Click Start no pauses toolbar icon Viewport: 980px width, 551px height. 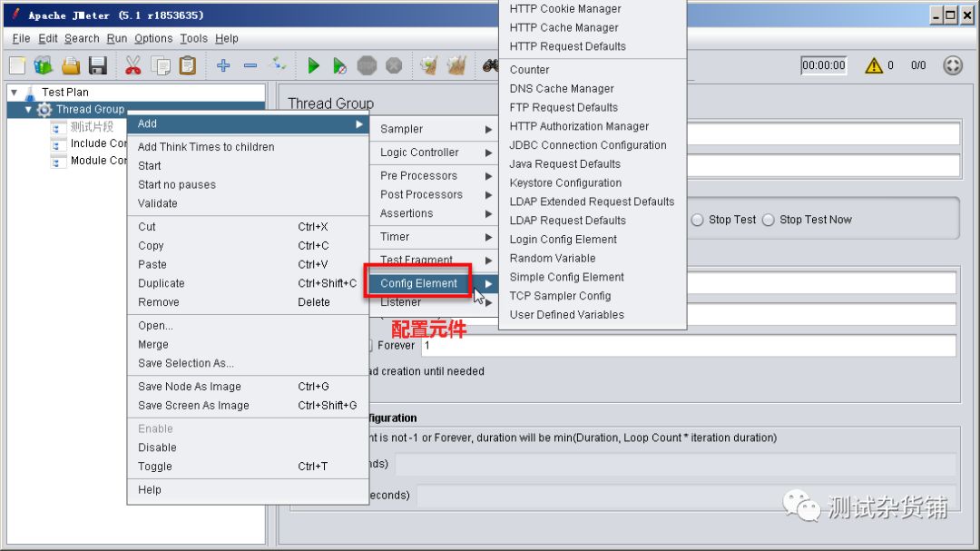tap(339, 65)
